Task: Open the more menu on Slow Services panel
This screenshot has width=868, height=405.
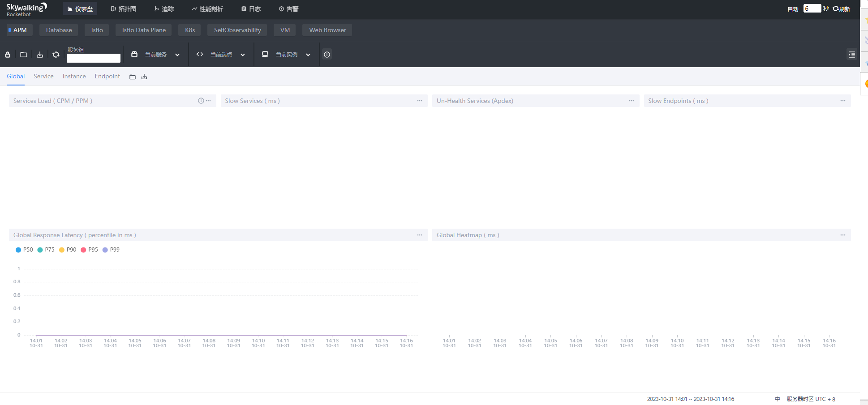Action: coord(420,101)
